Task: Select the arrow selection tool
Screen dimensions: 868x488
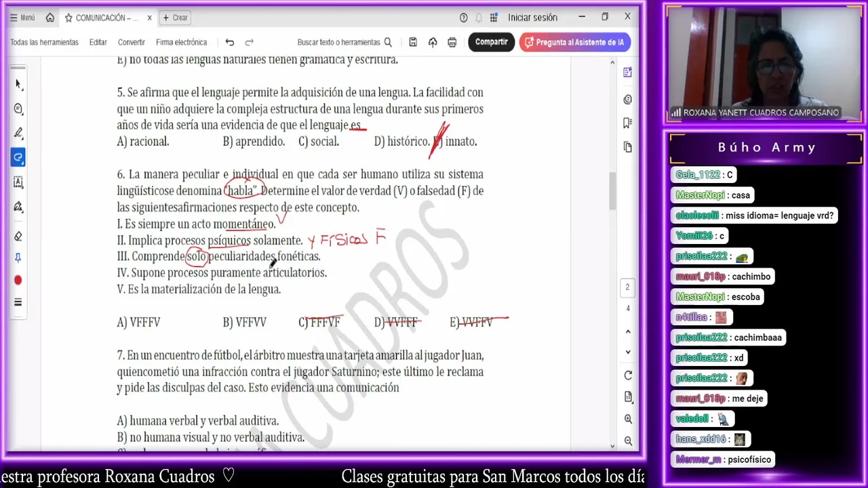Action: (x=18, y=84)
